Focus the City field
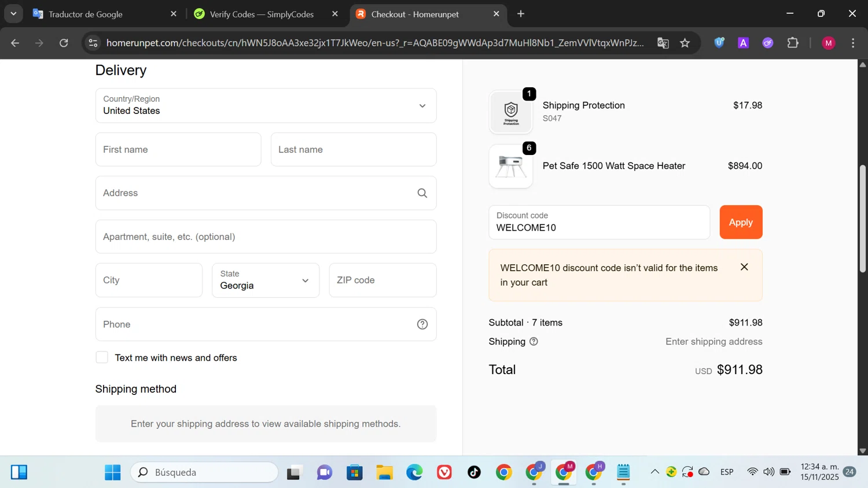The width and height of the screenshot is (868, 488). click(x=149, y=280)
